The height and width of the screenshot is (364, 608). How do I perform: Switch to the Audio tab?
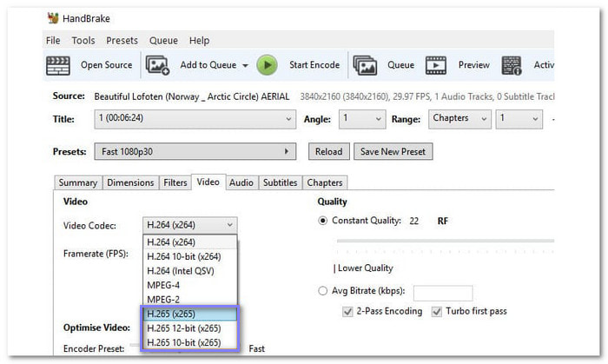(x=241, y=182)
